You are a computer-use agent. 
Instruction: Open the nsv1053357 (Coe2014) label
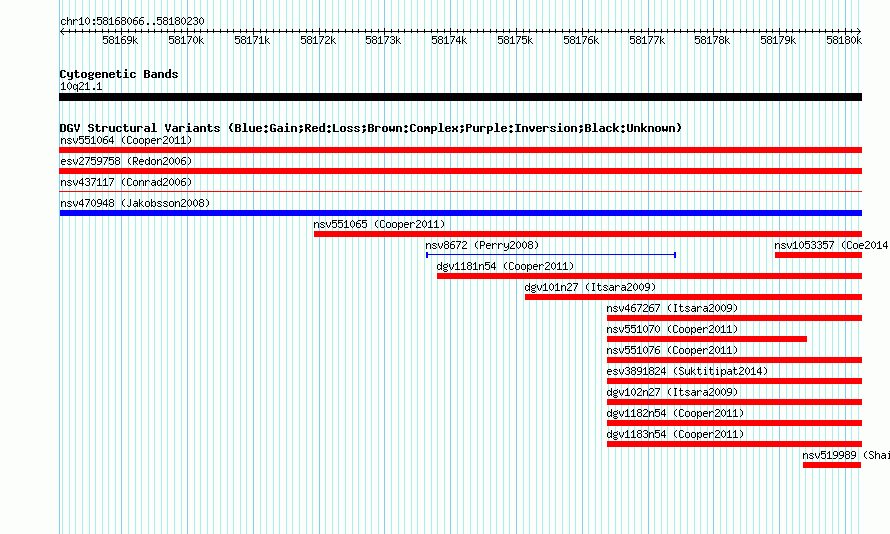click(831, 245)
